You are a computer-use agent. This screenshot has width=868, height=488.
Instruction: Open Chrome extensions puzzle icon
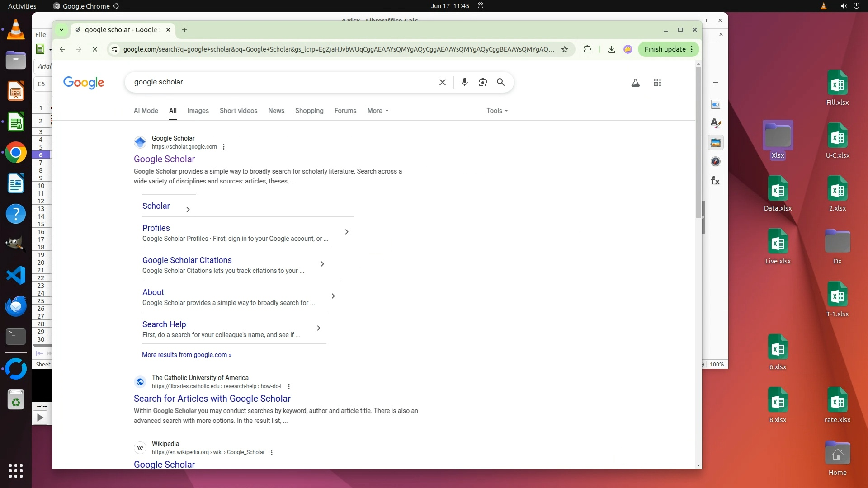(587, 49)
